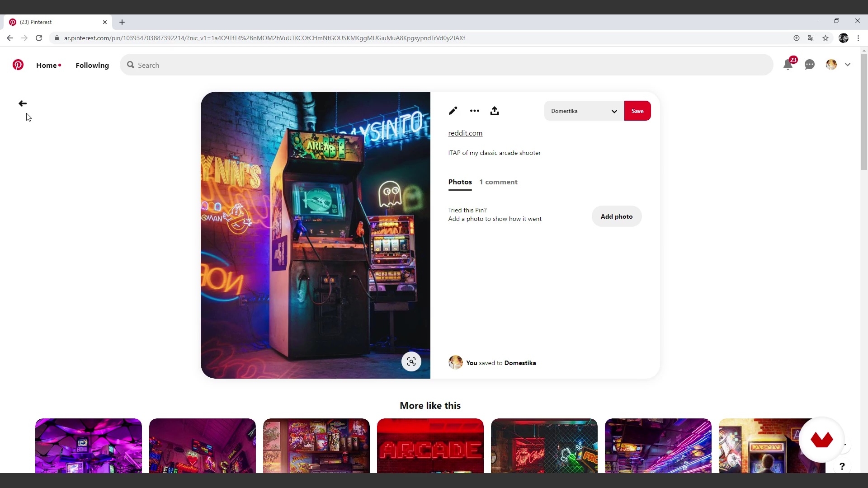Switch to the 1 comment tab
The height and width of the screenshot is (488, 868).
point(498,182)
